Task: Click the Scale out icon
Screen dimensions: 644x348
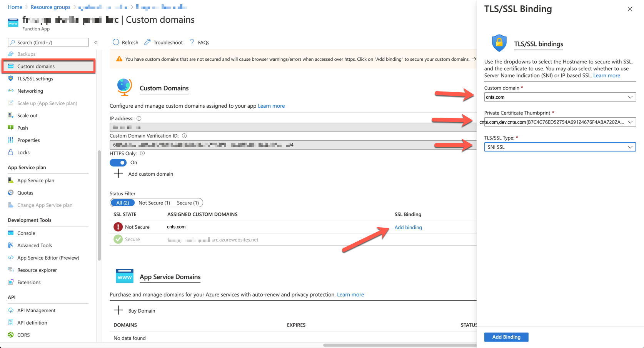Action: [11, 115]
